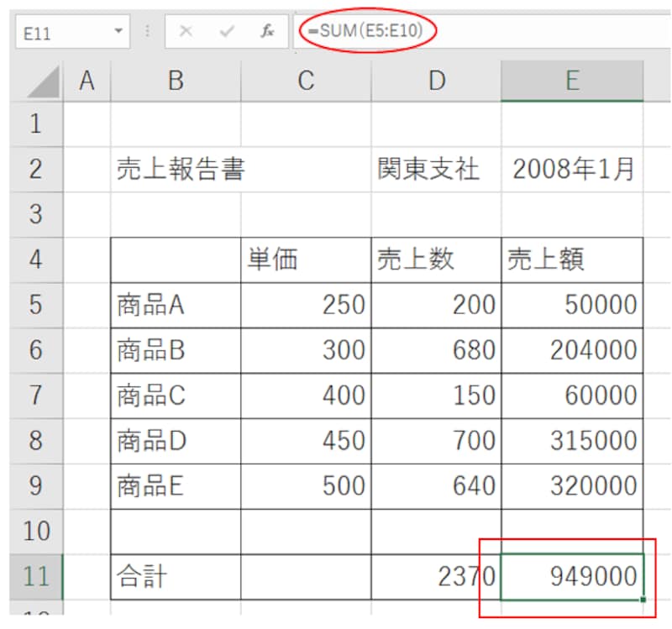Select the 売上額 header cell

point(572,258)
